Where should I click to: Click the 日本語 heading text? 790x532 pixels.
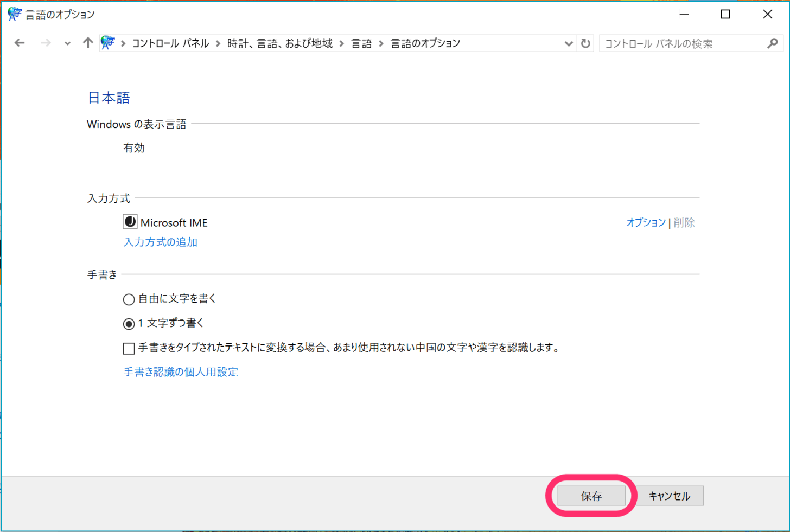pos(109,98)
